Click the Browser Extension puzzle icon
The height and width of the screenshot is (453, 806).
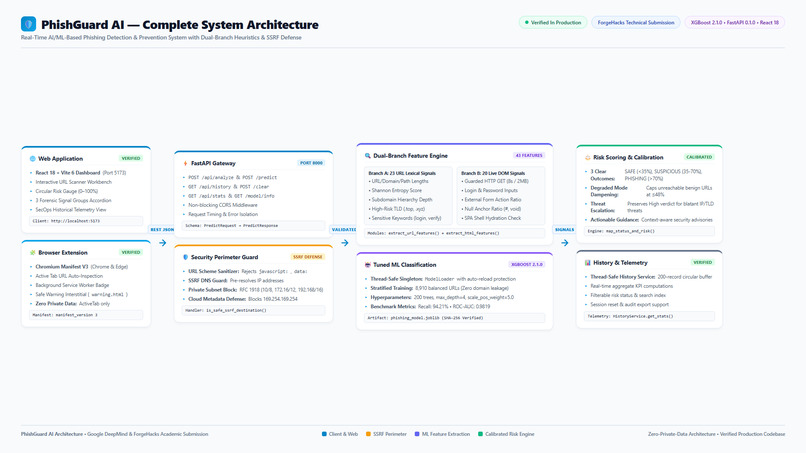click(x=33, y=252)
